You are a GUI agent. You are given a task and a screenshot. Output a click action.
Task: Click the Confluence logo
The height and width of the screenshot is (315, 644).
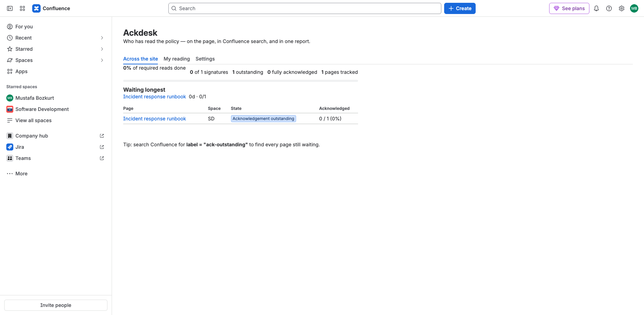coord(51,8)
